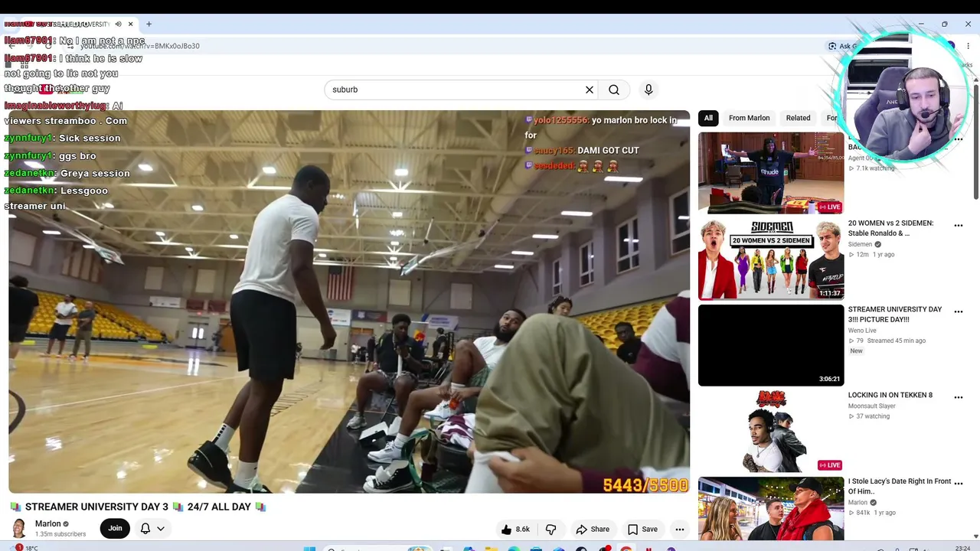Open title "STREAMER UNIVERSITY DAY 3!!! PICTURE DAY!!!"
980x551 pixels.
895,315
